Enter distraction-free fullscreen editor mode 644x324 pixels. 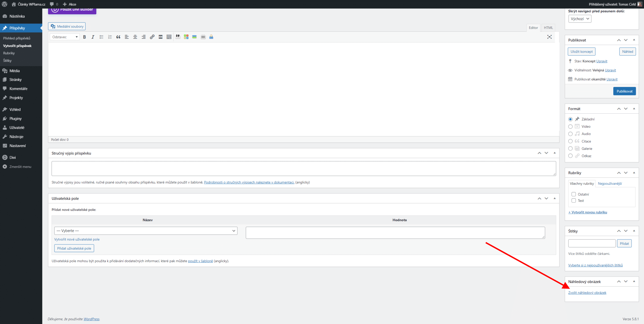[550, 37]
